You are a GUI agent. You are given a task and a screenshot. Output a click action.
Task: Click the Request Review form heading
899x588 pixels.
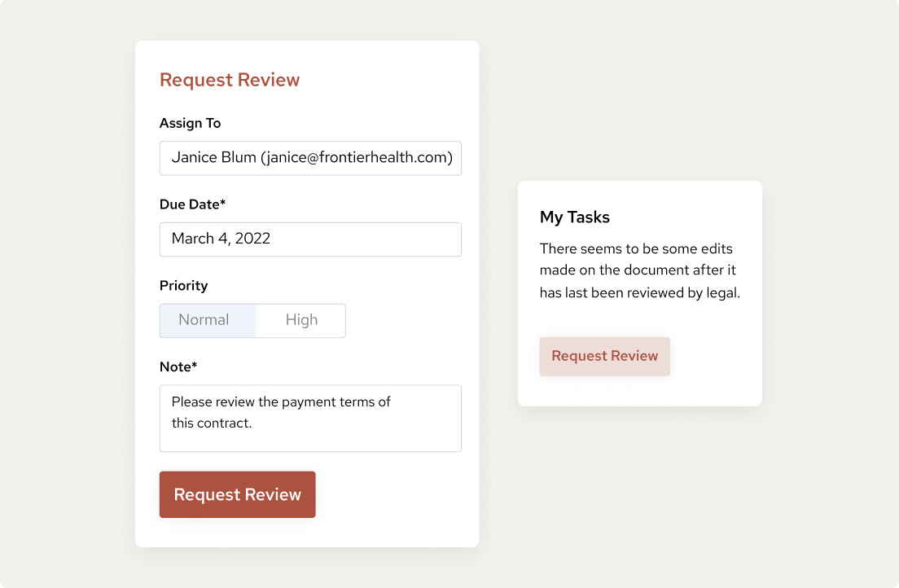coord(230,80)
